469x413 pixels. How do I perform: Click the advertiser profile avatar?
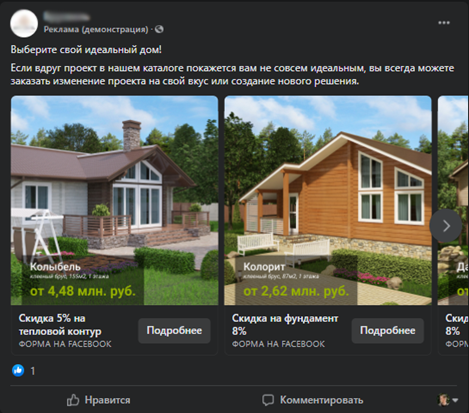coord(24,23)
